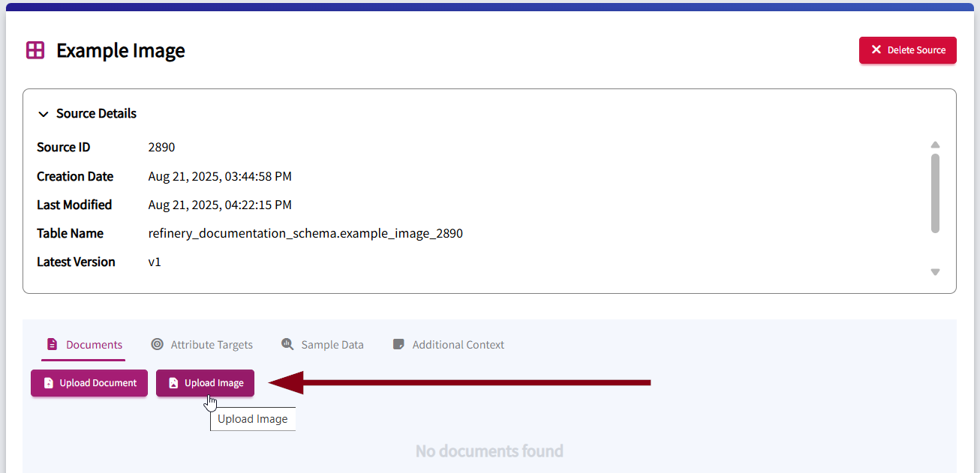The image size is (980, 473).
Task: Click the Example Image grid icon
Action: click(x=35, y=50)
